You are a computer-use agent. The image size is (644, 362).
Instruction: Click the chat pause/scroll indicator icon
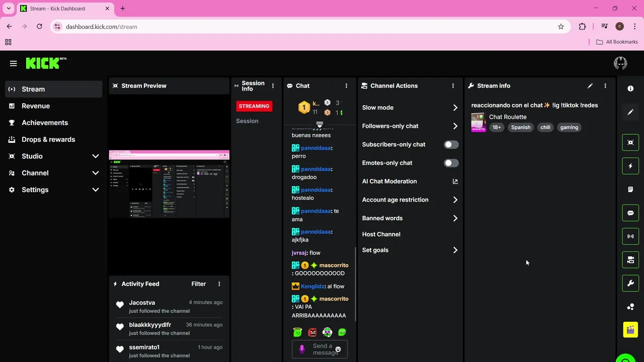click(x=319, y=124)
